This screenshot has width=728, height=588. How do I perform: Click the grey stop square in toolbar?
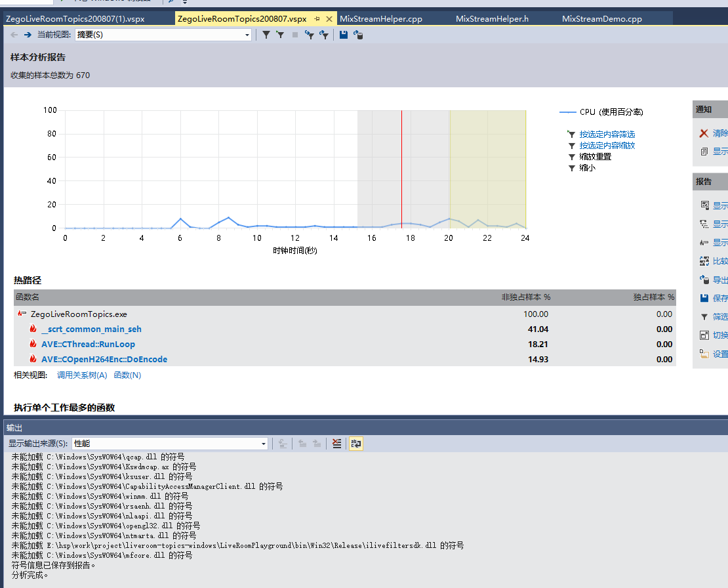[x=295, y=35]
